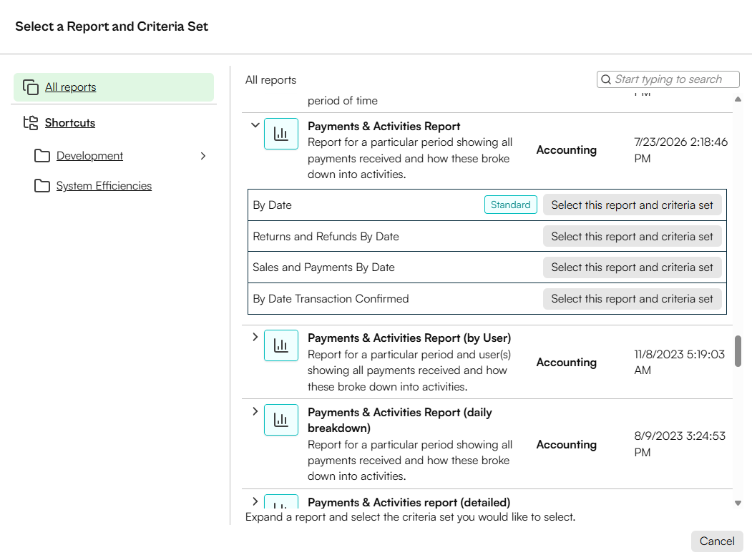Expand the Payments & Activities Report (by User) row
The width and height of the screenshot is (752, 560).
tap(255, 337)
